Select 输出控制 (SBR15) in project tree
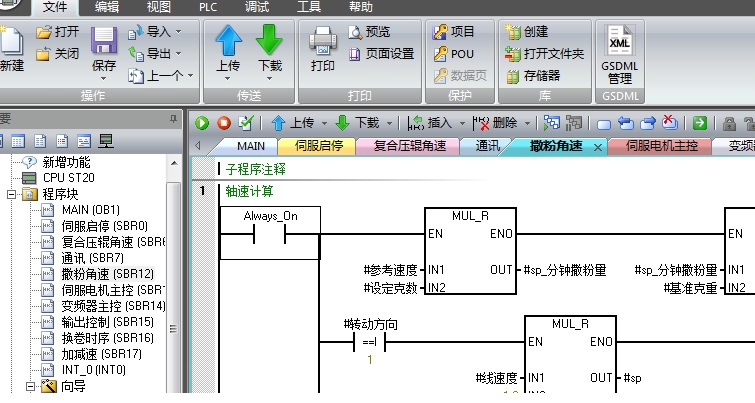Viewport: 755px width, 403px height. coord(107,322)
